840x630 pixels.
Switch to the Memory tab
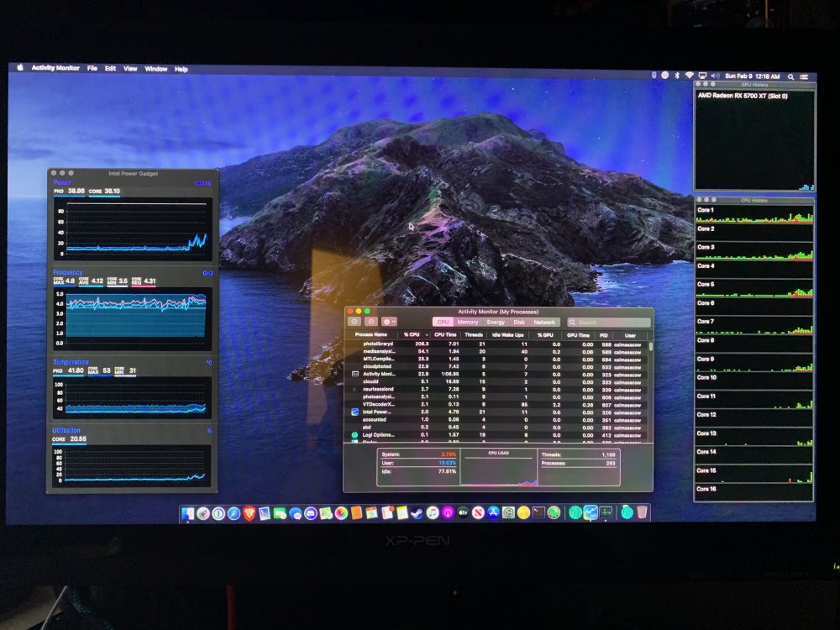coord(468,322)
